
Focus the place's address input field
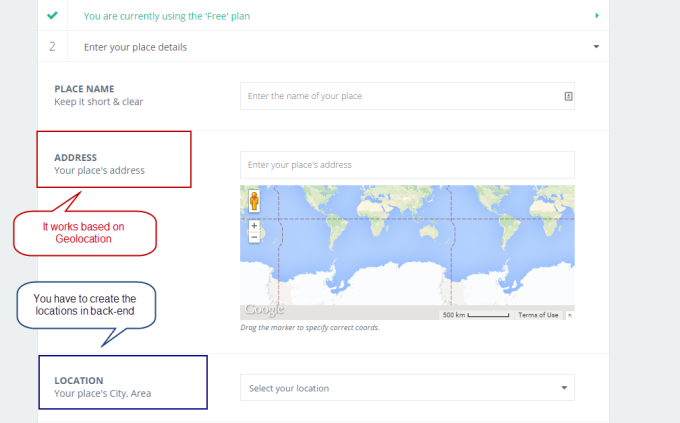pyautogui.click(x=407, y=164)
